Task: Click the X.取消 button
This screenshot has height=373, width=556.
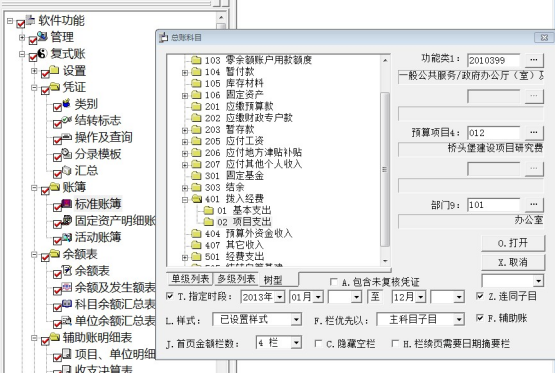Action: [513, 262]
